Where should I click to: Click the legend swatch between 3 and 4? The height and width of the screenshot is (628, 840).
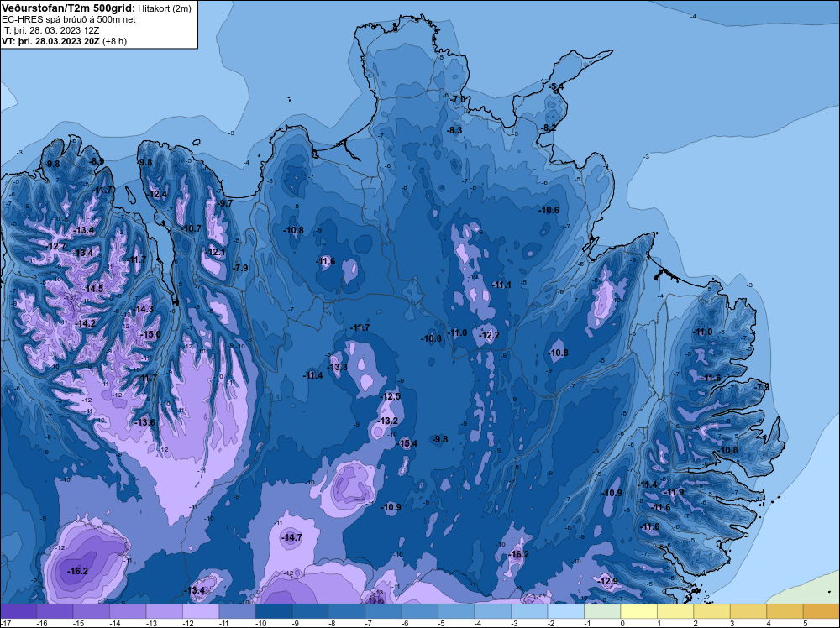tap(748, 611)
